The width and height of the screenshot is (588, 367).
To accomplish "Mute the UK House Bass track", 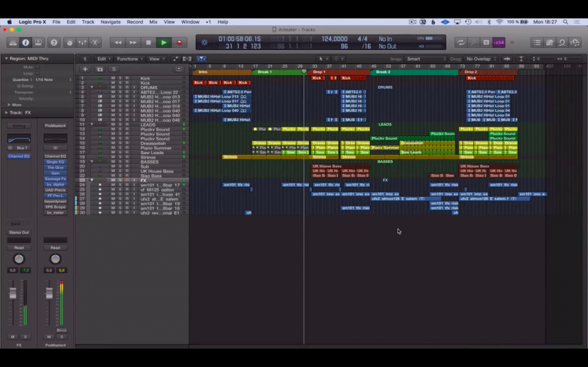I will [x=113, y=171].
